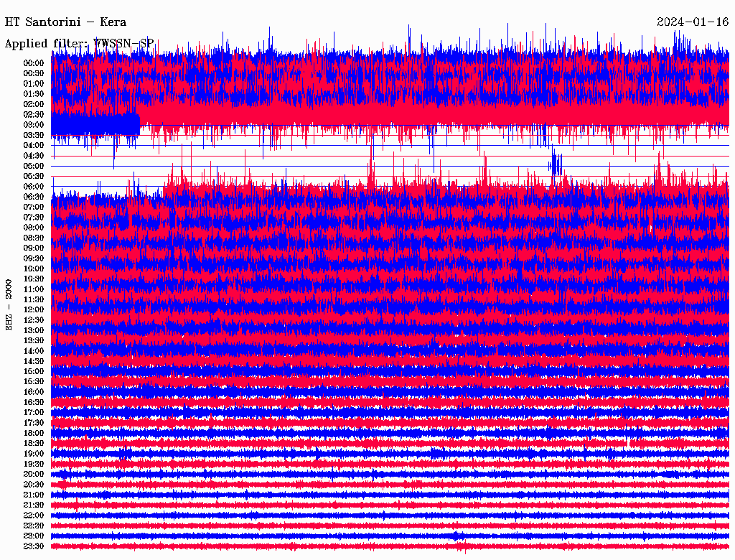Click the 18:00 time label
This screenshot has width=735, height=560.
[x=34, y=433]
